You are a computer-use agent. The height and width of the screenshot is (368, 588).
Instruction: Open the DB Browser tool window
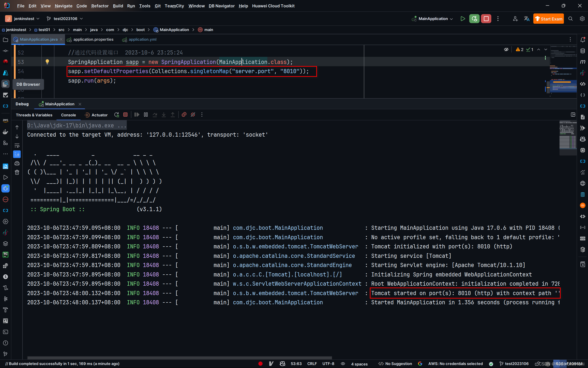(5, 84)
